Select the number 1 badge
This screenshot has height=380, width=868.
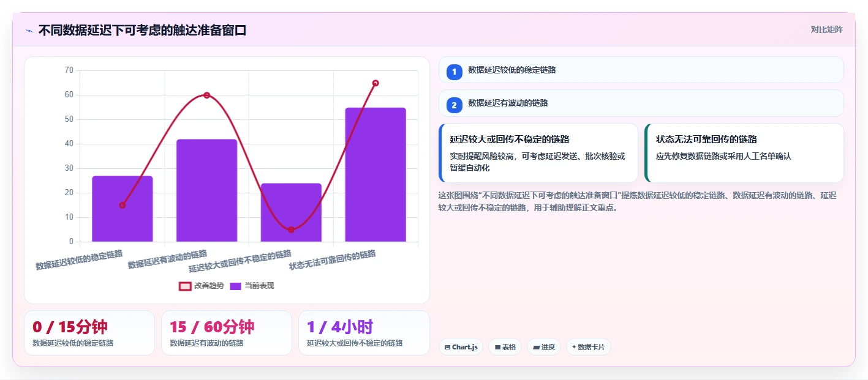click(454, 72)
